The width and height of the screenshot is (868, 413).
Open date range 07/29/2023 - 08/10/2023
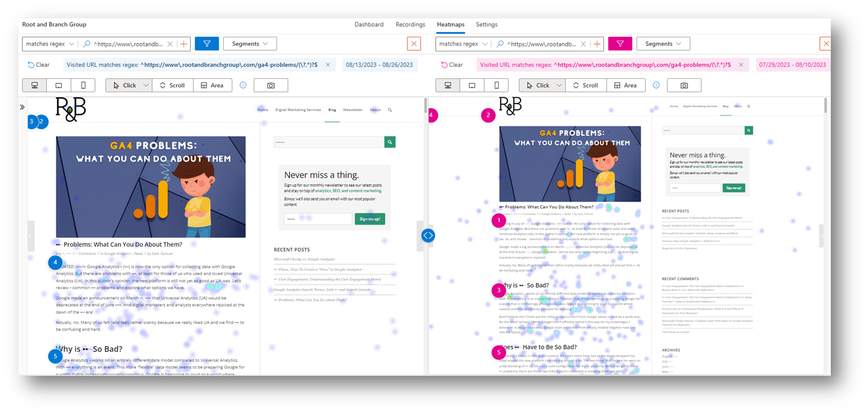[793, 65]
